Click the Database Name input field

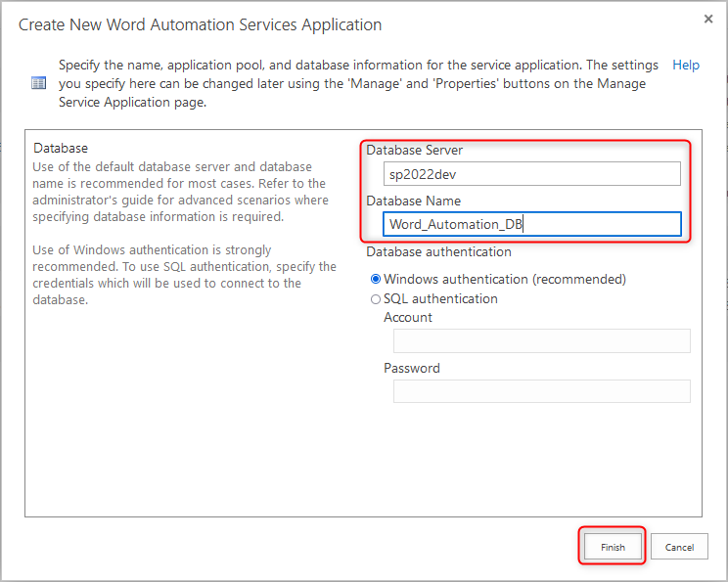pos(532,224)
